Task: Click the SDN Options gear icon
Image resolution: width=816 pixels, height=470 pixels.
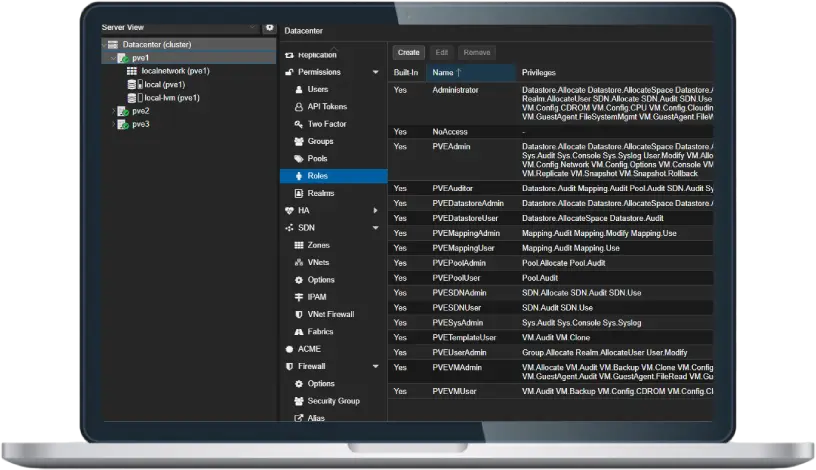Action: click(x=299, y=280)
